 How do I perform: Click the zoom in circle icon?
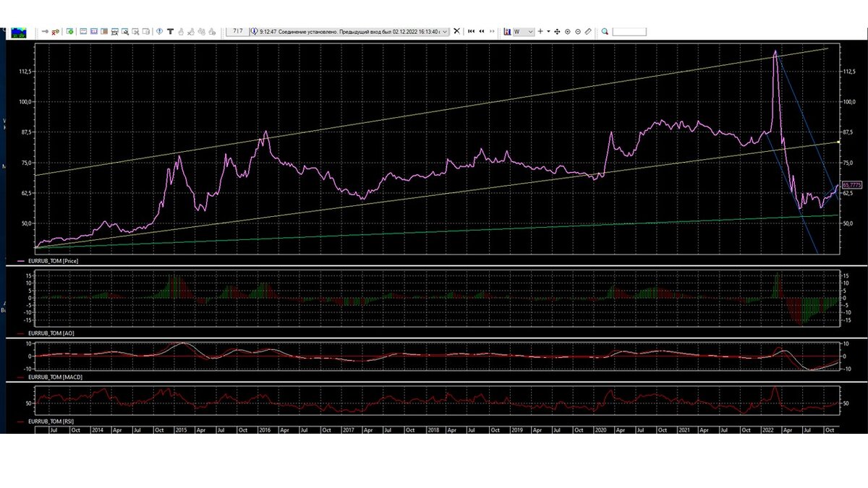[567, 31]
